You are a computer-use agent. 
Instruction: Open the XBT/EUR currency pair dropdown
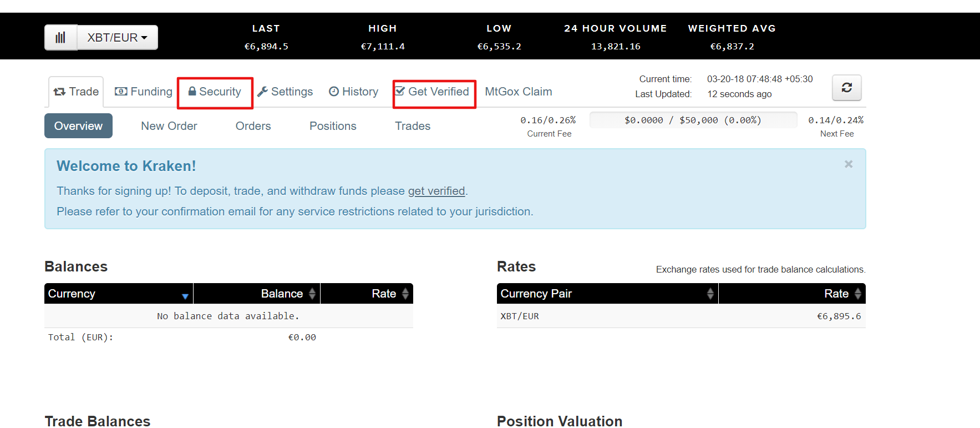pyautogui.click(x=118, y=38)
